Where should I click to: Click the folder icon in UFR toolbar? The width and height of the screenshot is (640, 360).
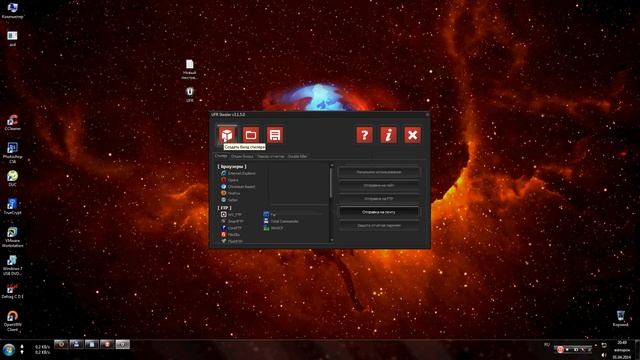tap(251, 135)
